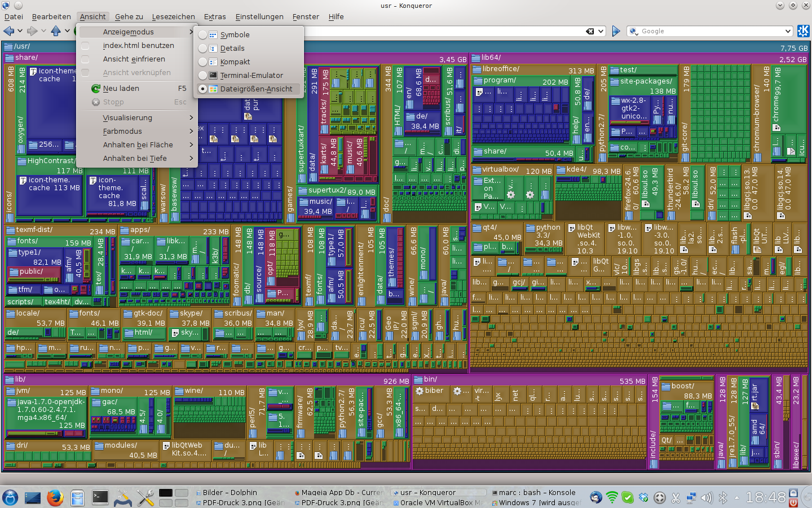The height and width of the screenshot is (508, 812).
Task: Select Details view mode radio button
Action: click(202, 49)
